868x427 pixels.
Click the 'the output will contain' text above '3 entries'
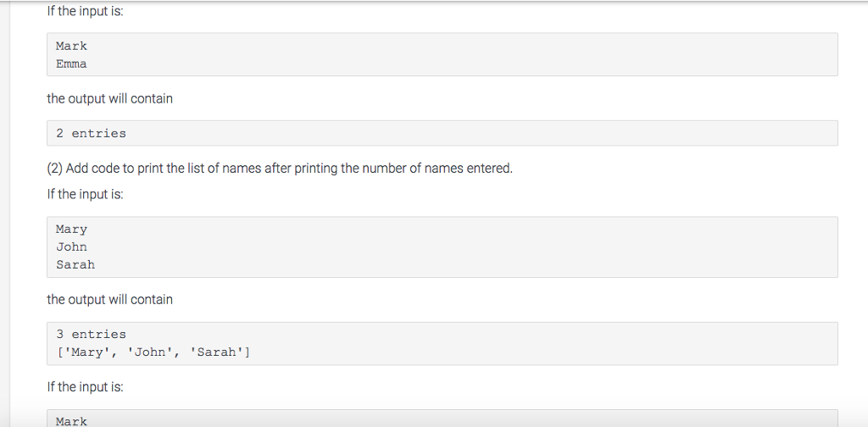tap(109, 299)
